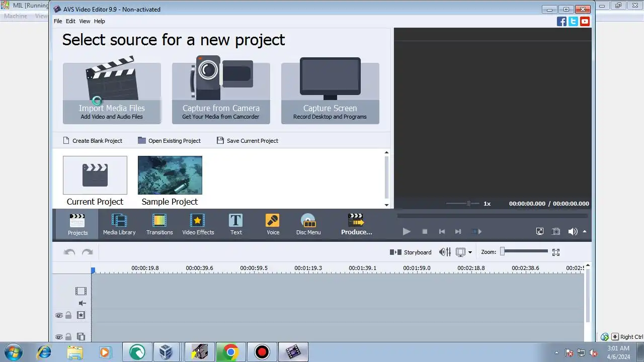Screen dimensions: 644x362
Task: Click the blue timeline playhead marker
Action: click(x=93, y=270)
